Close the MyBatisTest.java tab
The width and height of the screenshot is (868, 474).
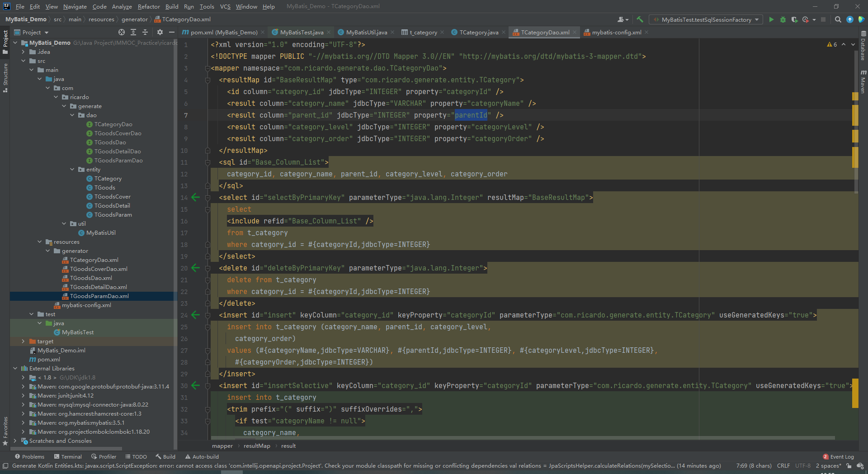click(329, 32)
